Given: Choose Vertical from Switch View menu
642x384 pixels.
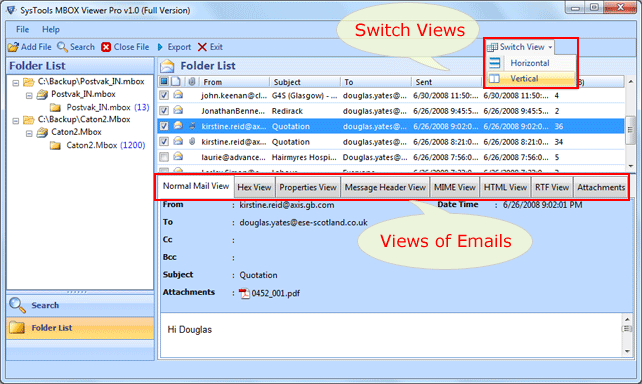Looking at the screenshot, I should pyautogui.click(x=531, y=79).
